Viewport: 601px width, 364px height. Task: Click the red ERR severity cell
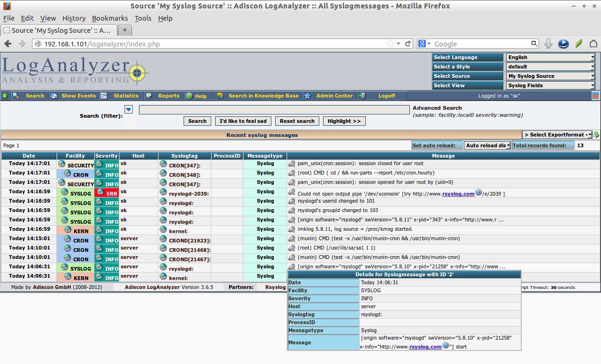(x=107, y=192)
